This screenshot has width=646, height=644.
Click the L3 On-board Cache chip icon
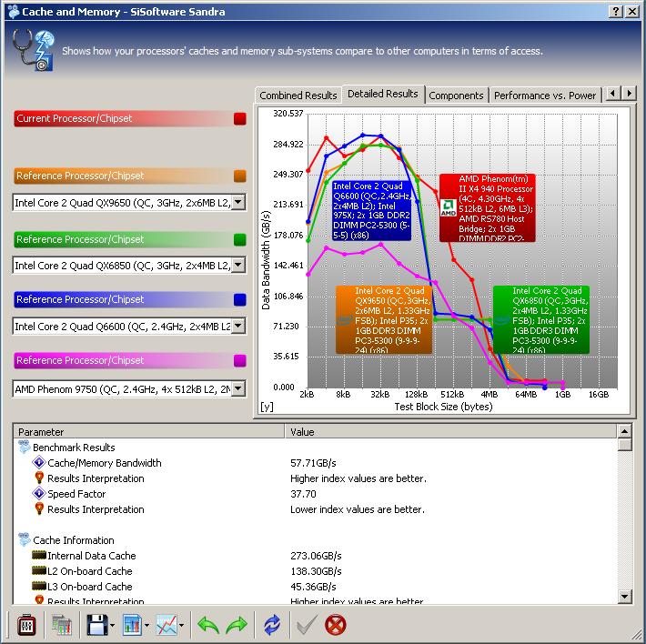coord(39,586)
